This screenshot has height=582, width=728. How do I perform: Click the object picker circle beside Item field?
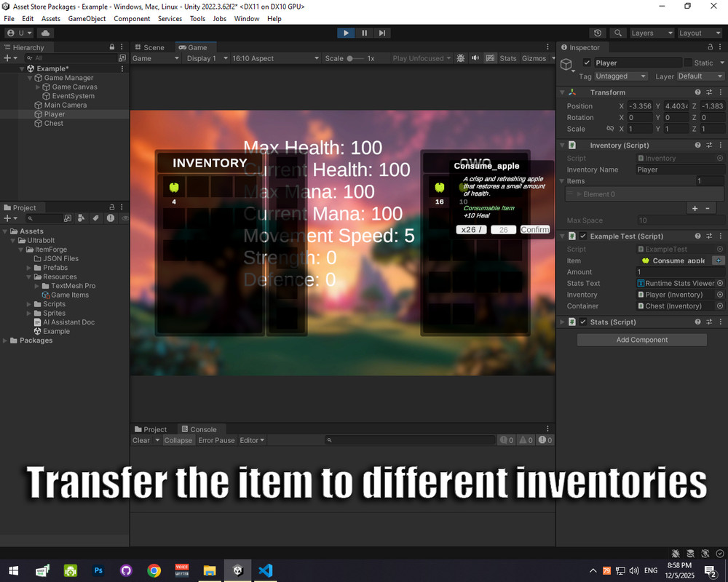click(x=720, y=260)
